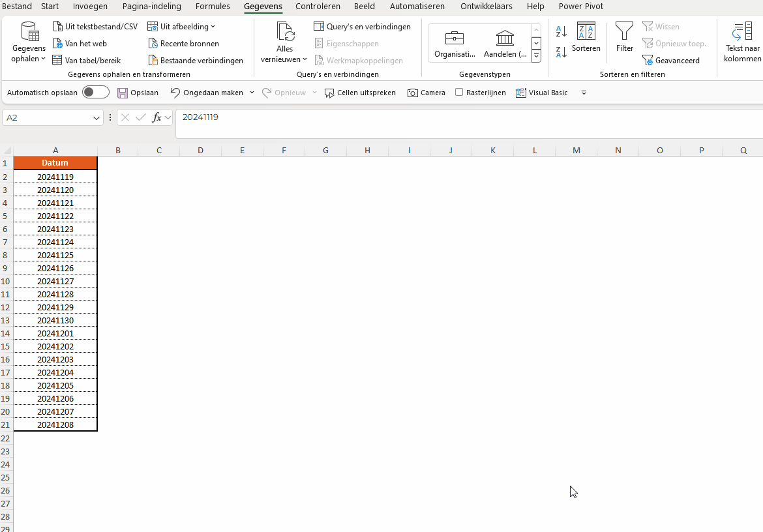Viewport: 763px width, 532px height.
Task: Switch to the Invoegen tab
Action: coord(90,7)
